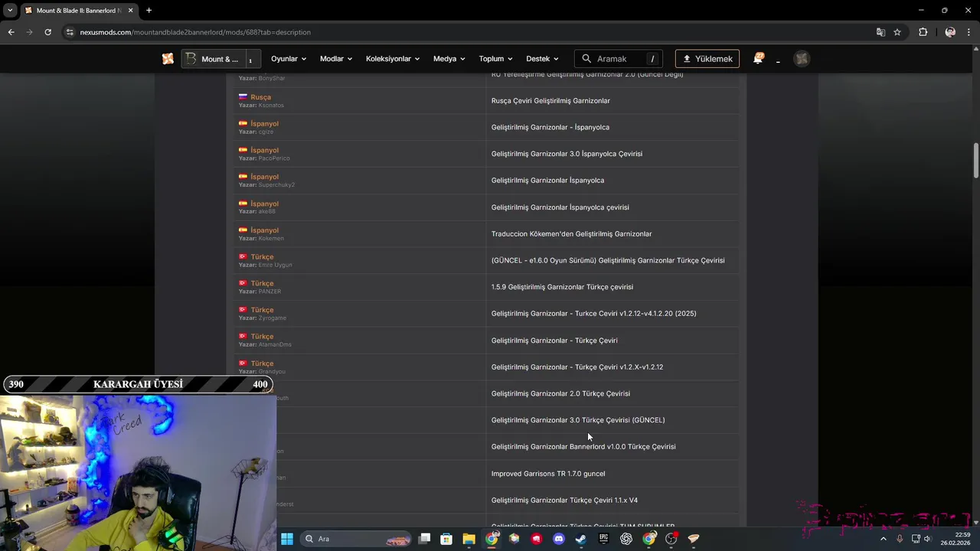Click the browser address bar URL
980x551 pixels.
pyautogui.click(x=195, y=32)
